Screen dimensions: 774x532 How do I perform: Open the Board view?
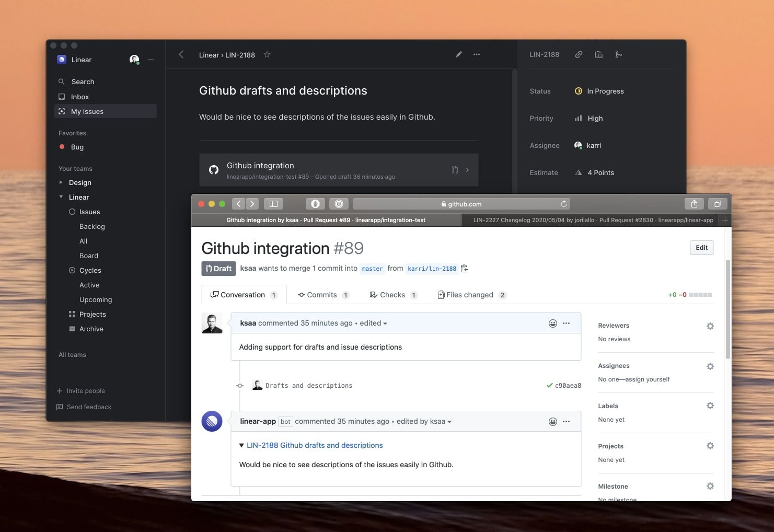(x=89, y=256)
